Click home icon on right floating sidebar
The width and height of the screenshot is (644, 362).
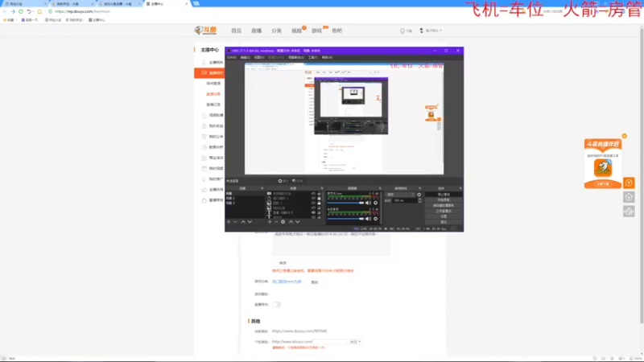(x=629, y=197)
